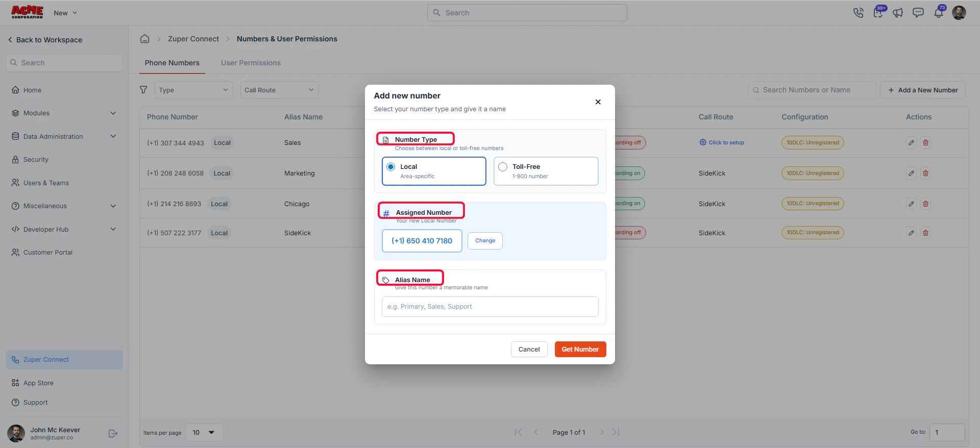The height and width of the screenshot is (448, 980).
Task: Click the home breadcrumb icon
Action: [x=145, y=39]
